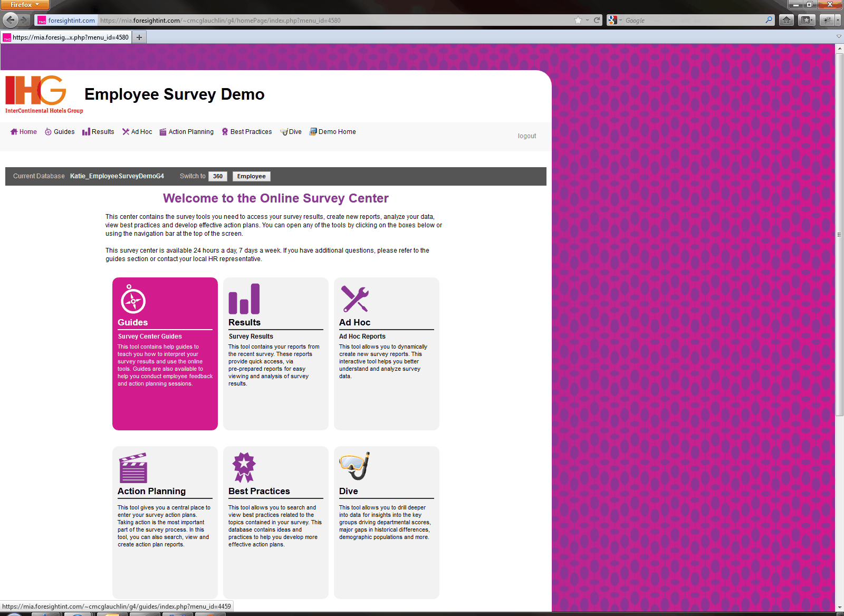The width and height of the screenshot is (844, 616).
Task: Open the list all tabs dropdown
Action: point(839,37)
